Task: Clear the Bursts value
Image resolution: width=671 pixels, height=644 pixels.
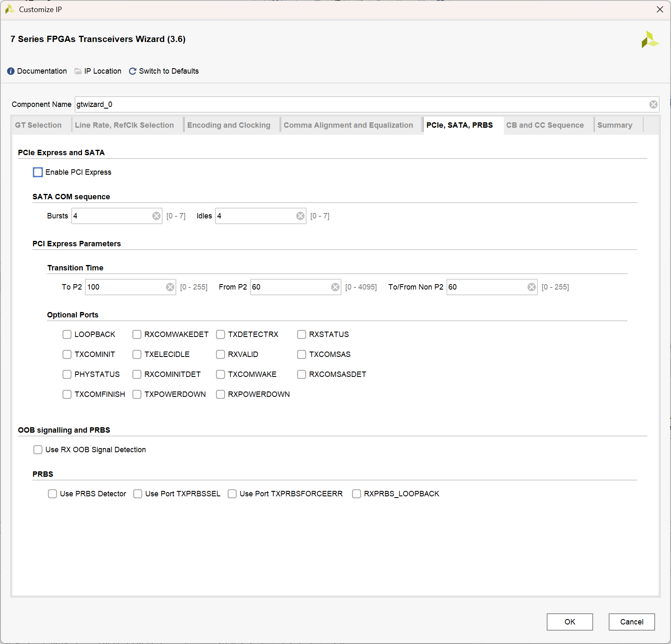Action: (156, 216)
